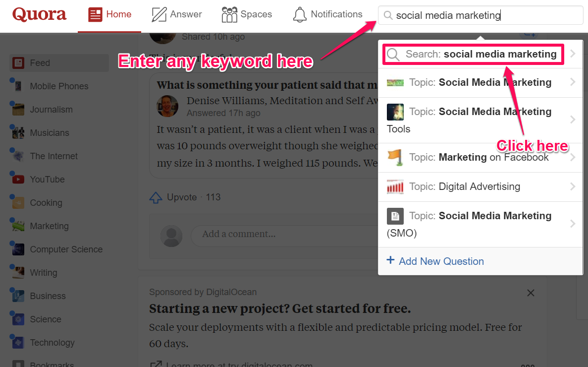Choose Topic: Social Media Marketing (SMO)
This screenshot has width=588, height=367.
pyautogui.click(x=481, y=224)
